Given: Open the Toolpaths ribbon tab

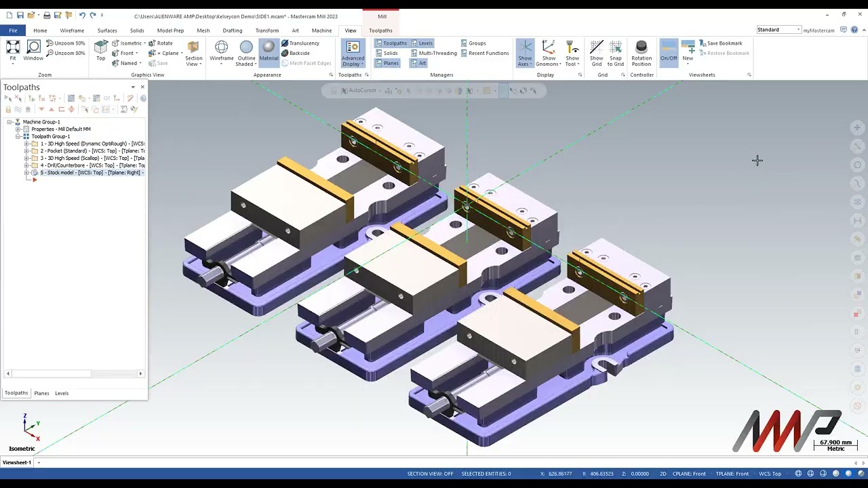Looking at the screenshot, I should tap(380, 30).
